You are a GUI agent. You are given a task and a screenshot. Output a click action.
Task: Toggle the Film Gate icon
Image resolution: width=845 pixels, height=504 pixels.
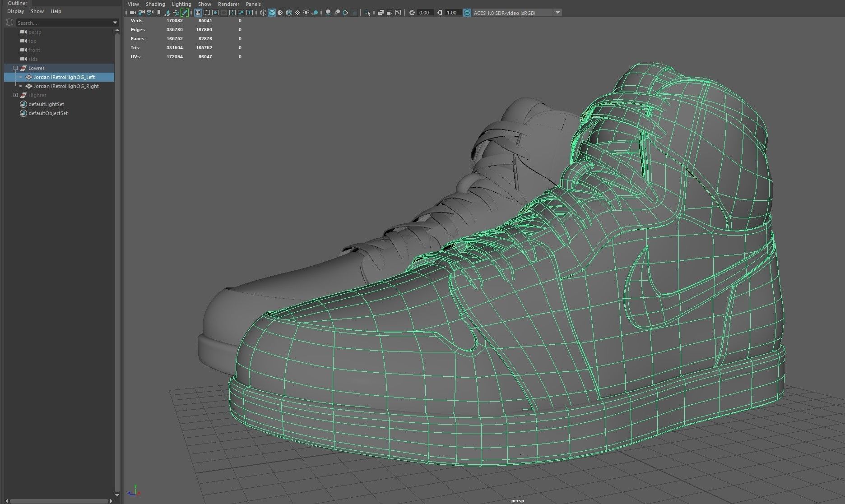click(207, 13)
